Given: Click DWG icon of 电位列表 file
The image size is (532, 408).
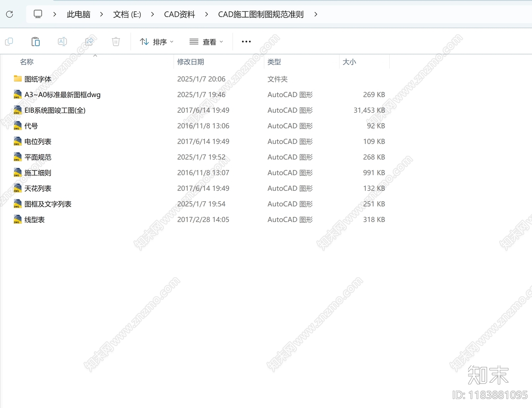Looking at the screenshot, I should pyautogui.click(x=18, y=141).
